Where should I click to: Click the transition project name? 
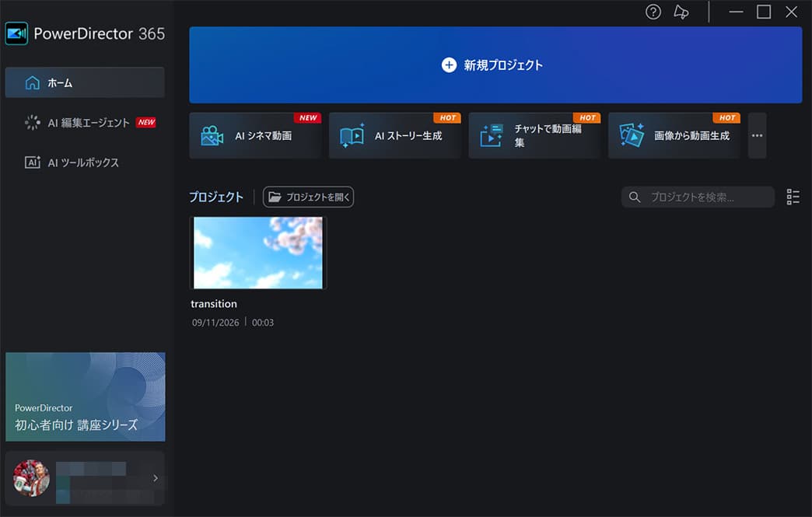(x=214, y=304)
